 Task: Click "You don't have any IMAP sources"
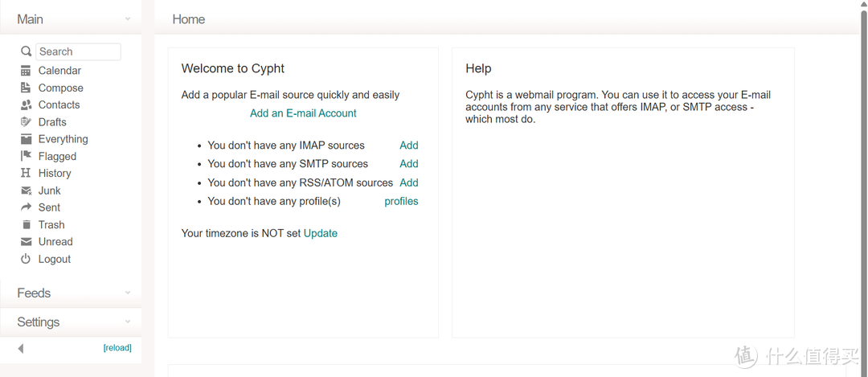pyautogui.click(x=286, y=145)
